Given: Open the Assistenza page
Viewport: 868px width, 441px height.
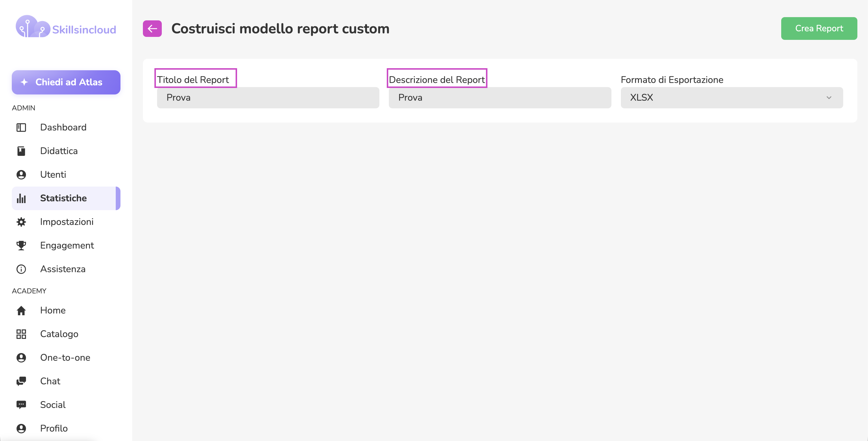Looking at the screenshot, I should click(x=66, y=269).
